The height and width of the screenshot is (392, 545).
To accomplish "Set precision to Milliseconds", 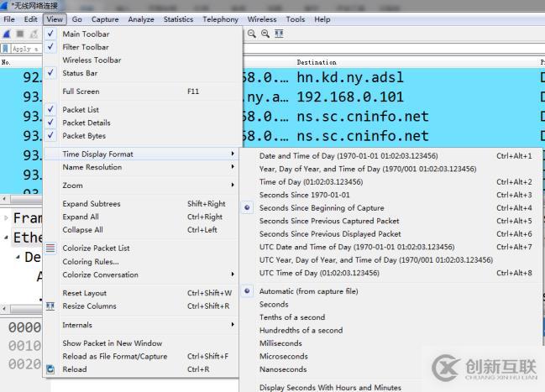I will pyautogui.click(x=390, y=343).
